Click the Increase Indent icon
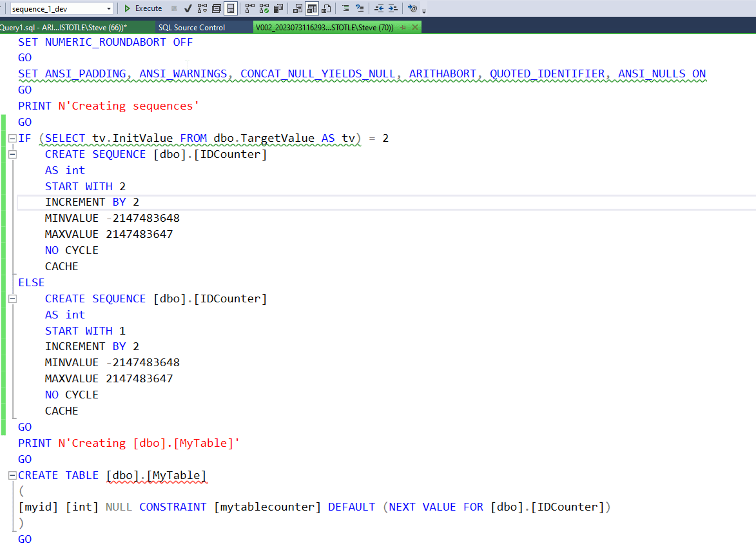Screen dimensions: 756x548 click(x=393, y=8)
